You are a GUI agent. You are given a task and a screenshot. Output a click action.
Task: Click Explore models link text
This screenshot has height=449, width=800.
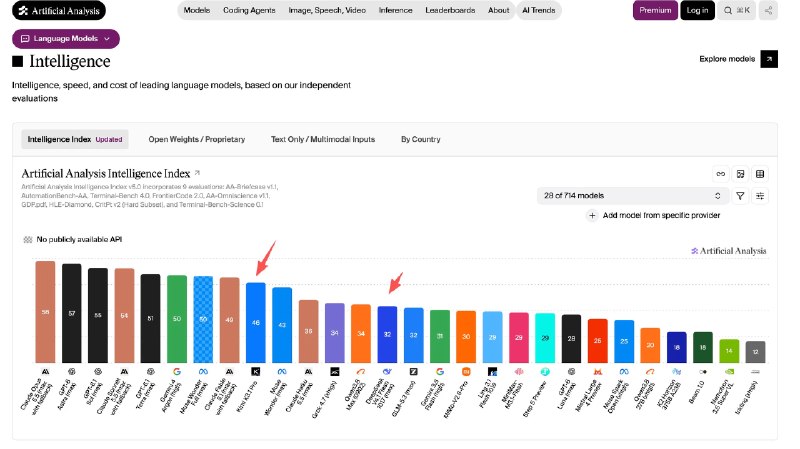(727, 59)
